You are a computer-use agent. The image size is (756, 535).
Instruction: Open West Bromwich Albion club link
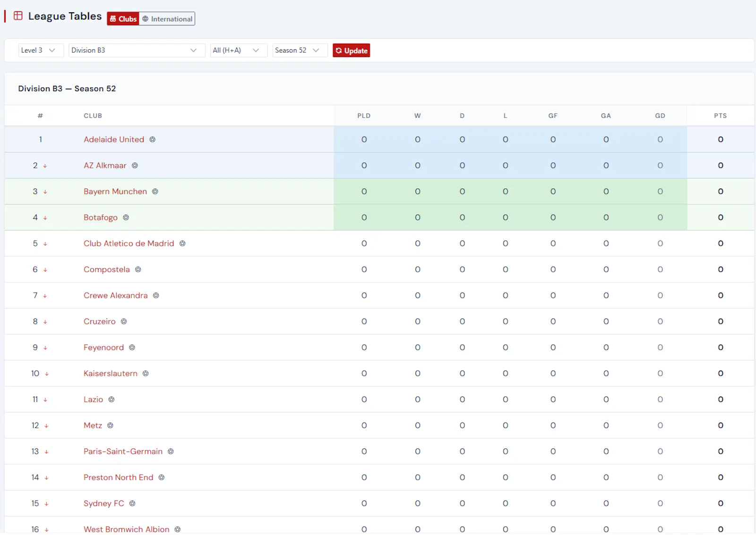[x=127, y=529]
